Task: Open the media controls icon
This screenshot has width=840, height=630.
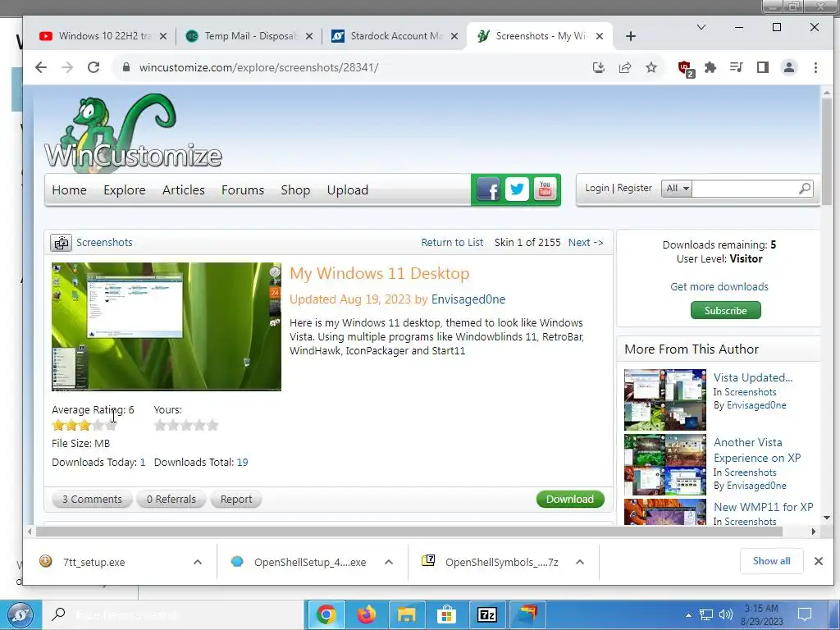Action: [x=737, y=67]
